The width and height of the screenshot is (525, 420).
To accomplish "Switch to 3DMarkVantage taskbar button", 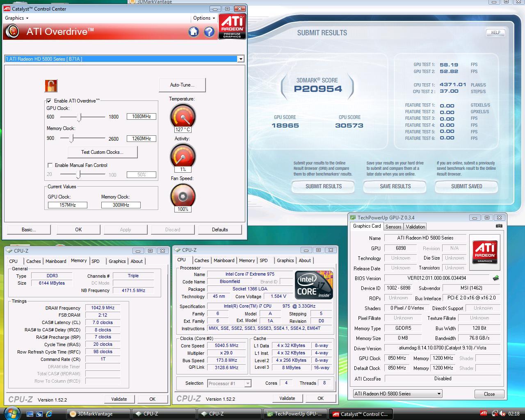I will coord(98,414).
